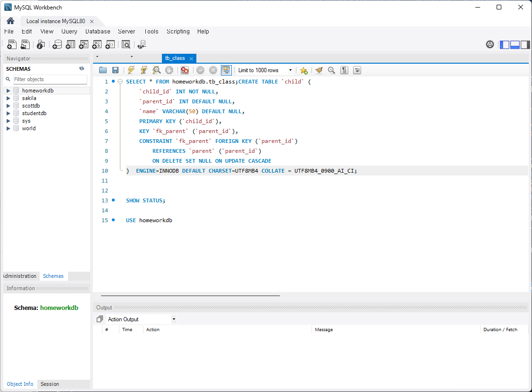
Task: Open View menu
Action: [47, 32]
